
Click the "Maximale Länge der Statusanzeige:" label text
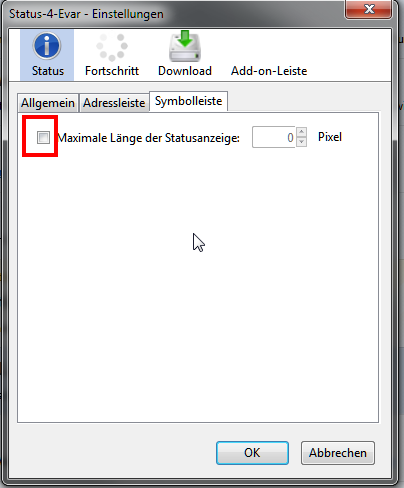(x=149, y=138)
